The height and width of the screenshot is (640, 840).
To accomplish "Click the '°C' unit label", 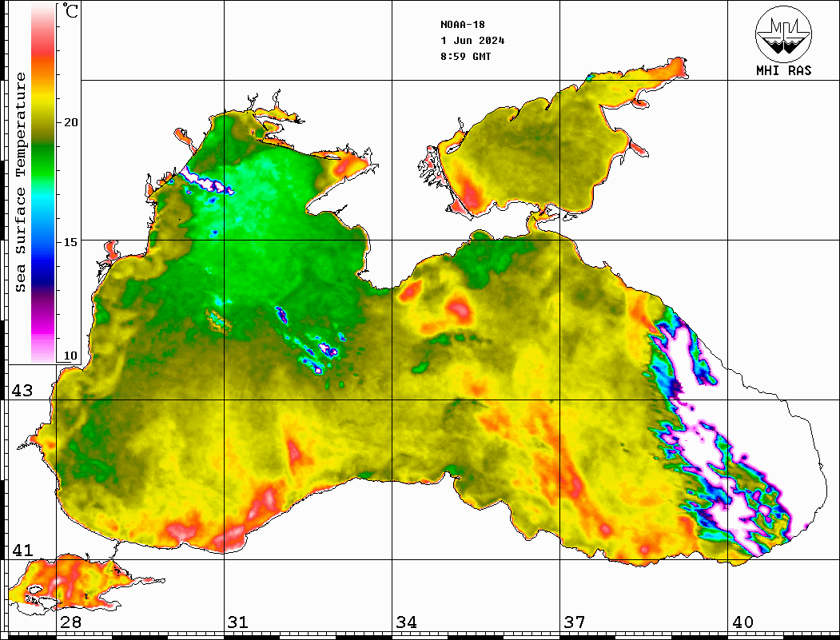I will [x=70, y=10].
